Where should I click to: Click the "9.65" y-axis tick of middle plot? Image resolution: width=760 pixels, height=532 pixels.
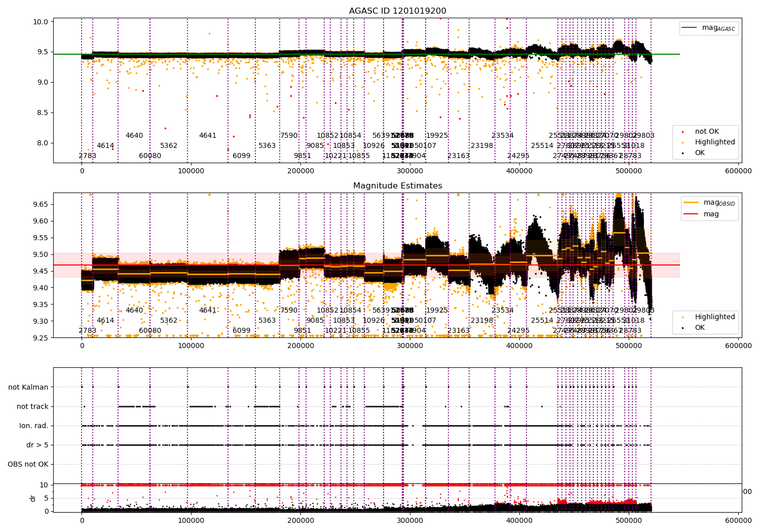click(41, 204)
